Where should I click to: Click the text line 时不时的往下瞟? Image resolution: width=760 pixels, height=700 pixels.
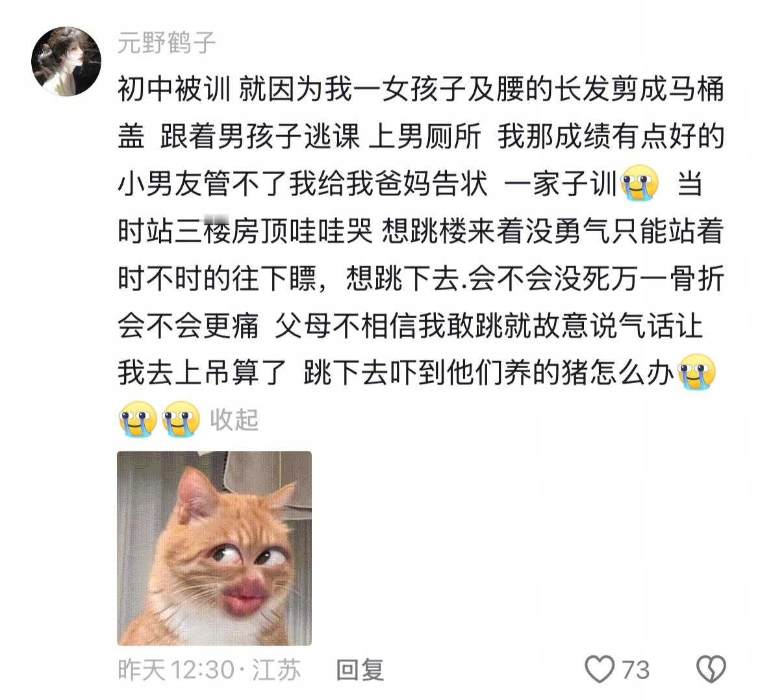pos(421,278)
